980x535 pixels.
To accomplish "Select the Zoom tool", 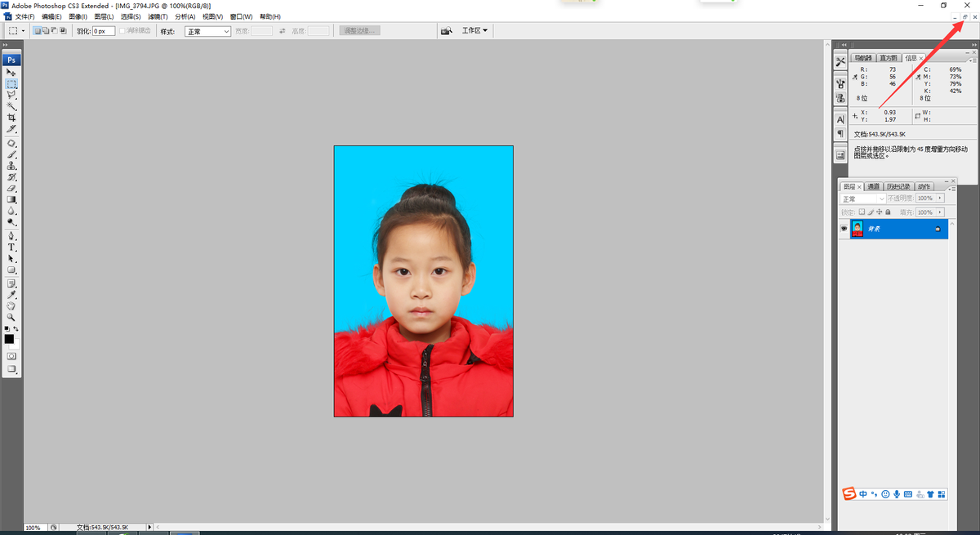I will tap(11, 317).
